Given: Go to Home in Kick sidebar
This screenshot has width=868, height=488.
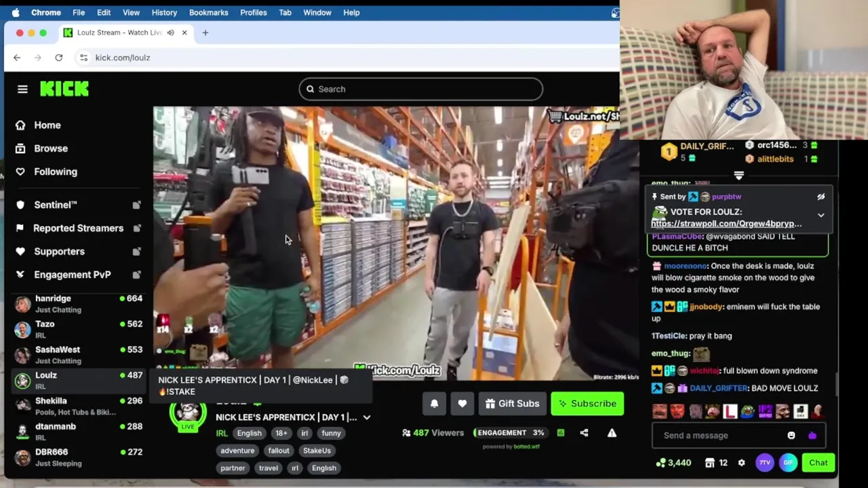Looking at the screenshot, I should click(x=39, y=125).
